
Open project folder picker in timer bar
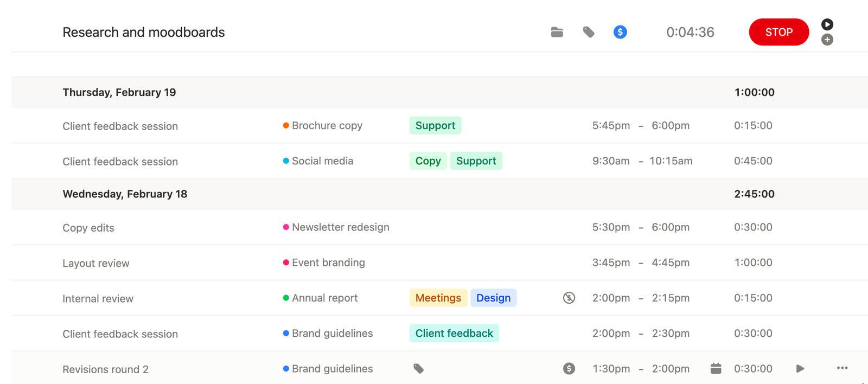tap(557, 33)
